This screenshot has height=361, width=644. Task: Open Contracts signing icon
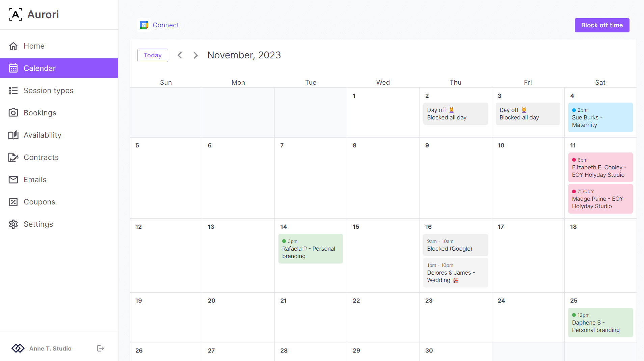(13, 157)
